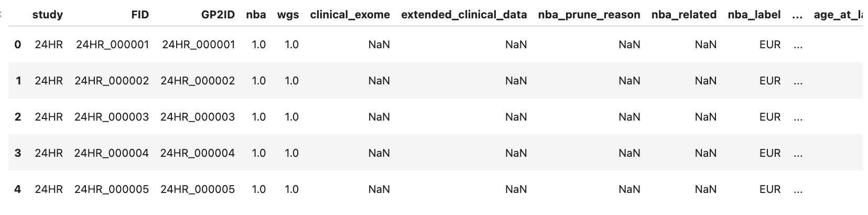Select the study cell in row 1
The width and height of the screenshot is (868, 215).
pyautogui.click(x=49, y=81)
